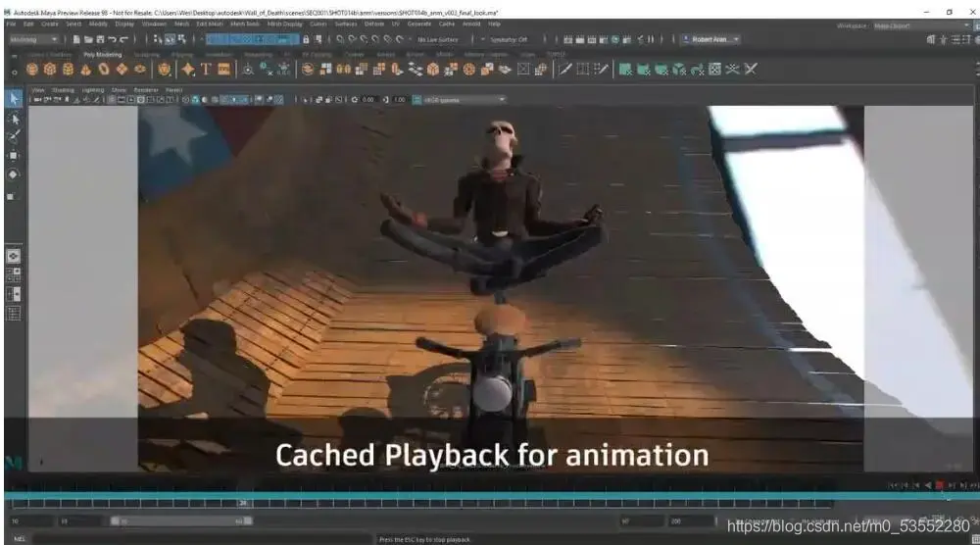Click the polygon torus shelf icon
Screen dimensions: 980x545
104,70
